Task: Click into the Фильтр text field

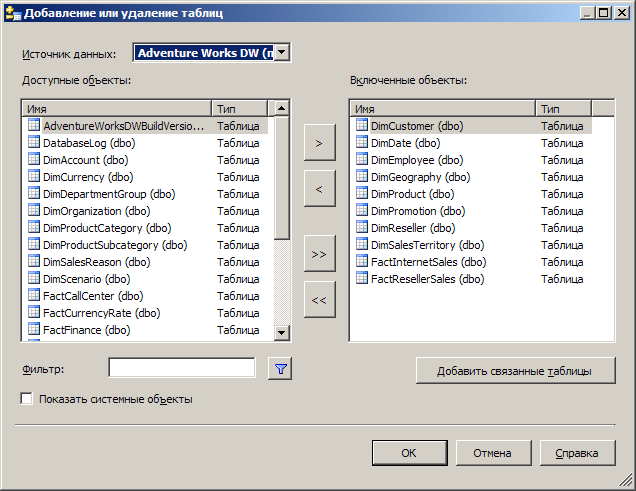Action: (182, 368)
